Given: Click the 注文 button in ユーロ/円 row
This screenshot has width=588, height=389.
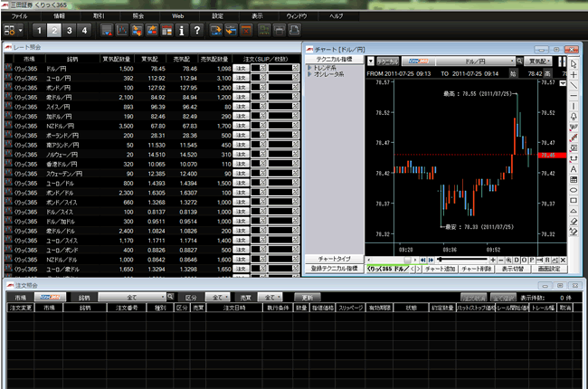Looking at the screenshot, I should (241, 78).
